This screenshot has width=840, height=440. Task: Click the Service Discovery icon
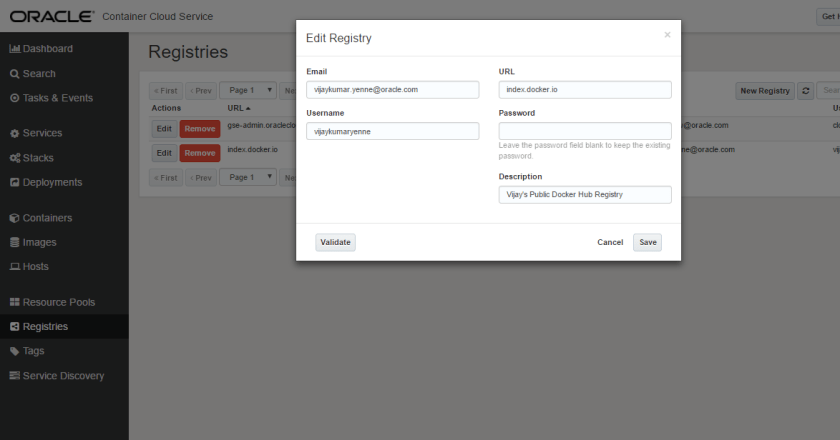[15, 376]
